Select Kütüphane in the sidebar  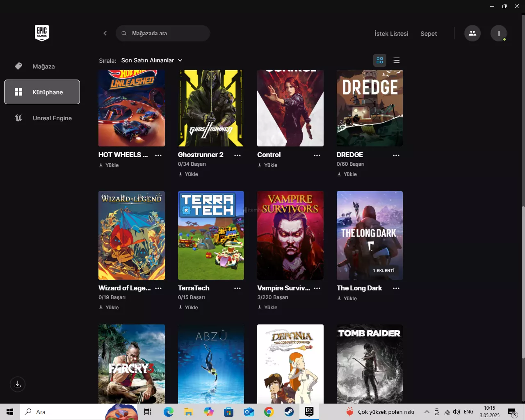42,92
